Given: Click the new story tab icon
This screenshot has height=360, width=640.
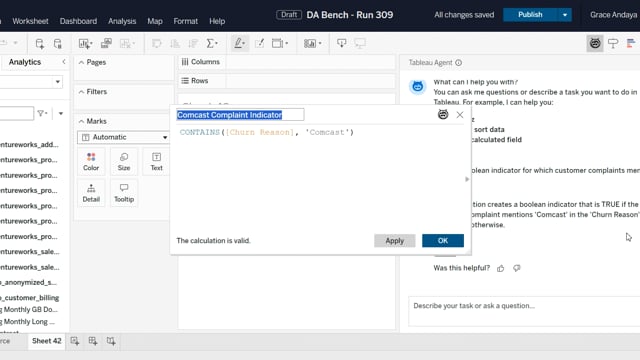Looking at the screenshot, I should click(111, 341).
